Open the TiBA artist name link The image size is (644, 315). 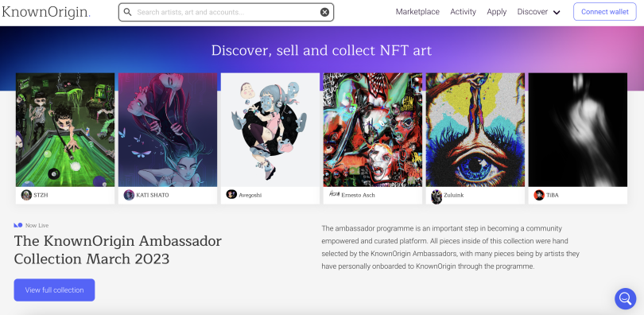tap(553, 196)
